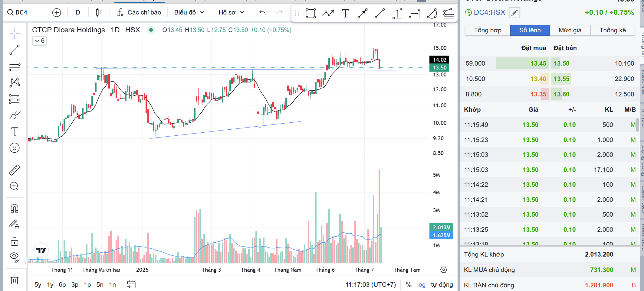Click the trash icon to remove drawings
The height and width of the screenshot is (291, 644).
point(15,280)
